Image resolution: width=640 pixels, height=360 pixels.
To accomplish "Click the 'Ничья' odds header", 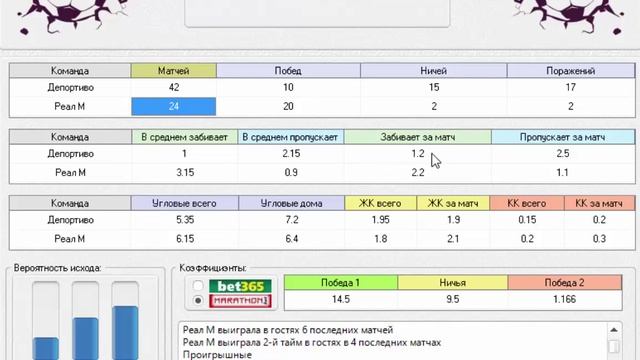I will click(453, 282).
